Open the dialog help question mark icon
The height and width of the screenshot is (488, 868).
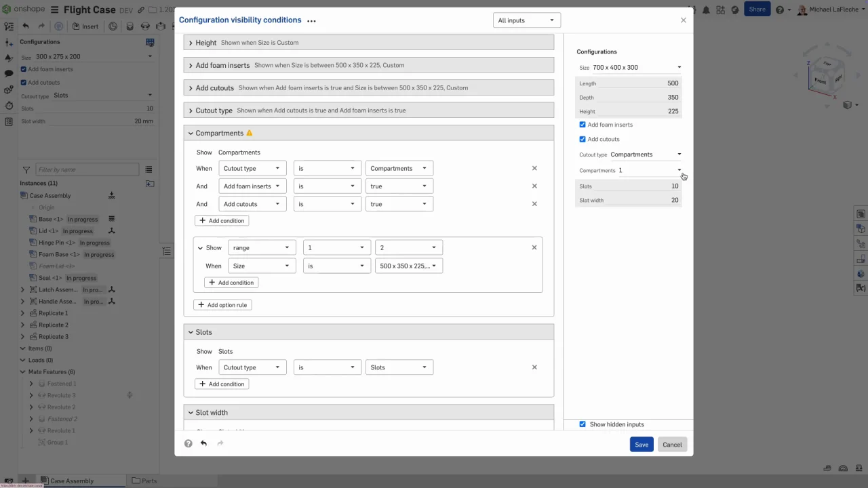tap(188, 443)
